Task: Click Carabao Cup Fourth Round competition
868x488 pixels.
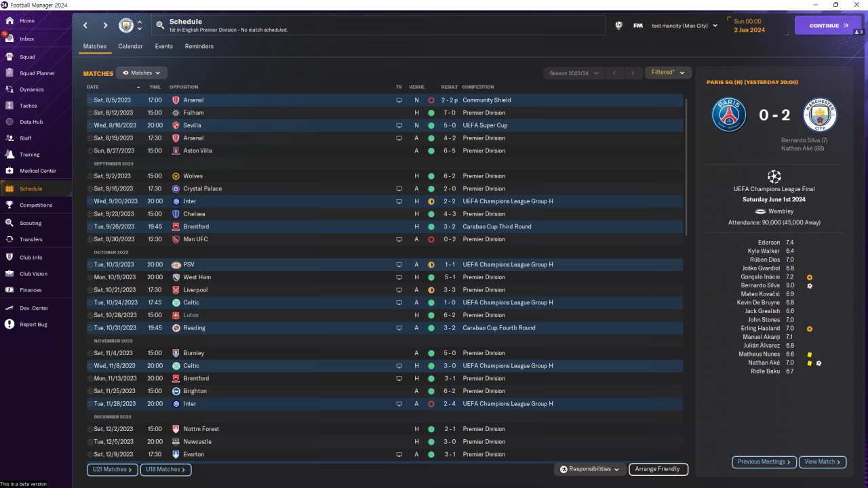Action: pyautogui.click(x=499, y=328)
